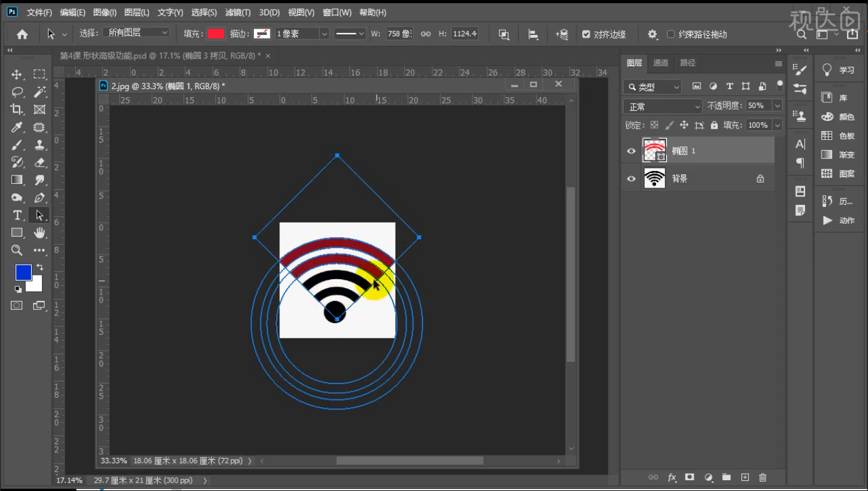The image size is (868, 491).
Task: Click link width and height icon
Action: click(426, 34)
